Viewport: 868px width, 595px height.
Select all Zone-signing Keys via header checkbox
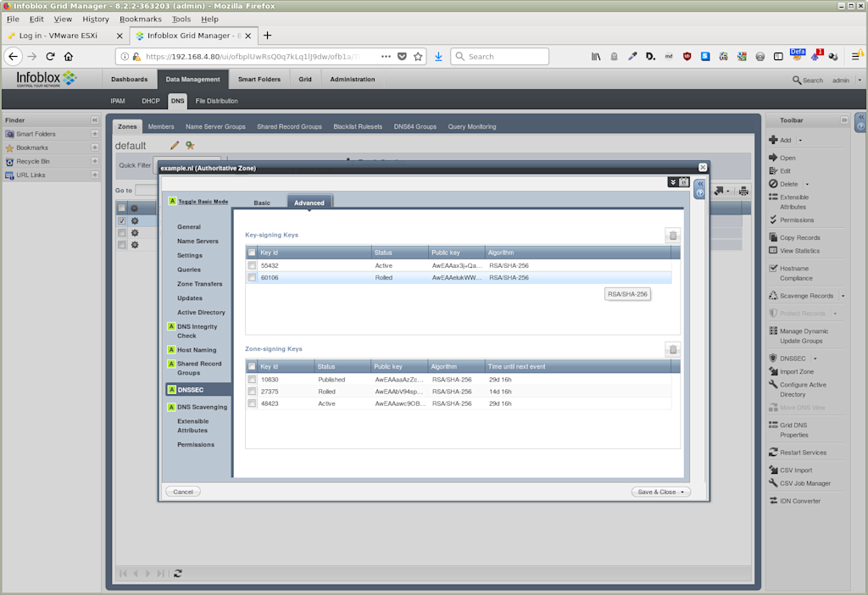click(x=252, y=366)
